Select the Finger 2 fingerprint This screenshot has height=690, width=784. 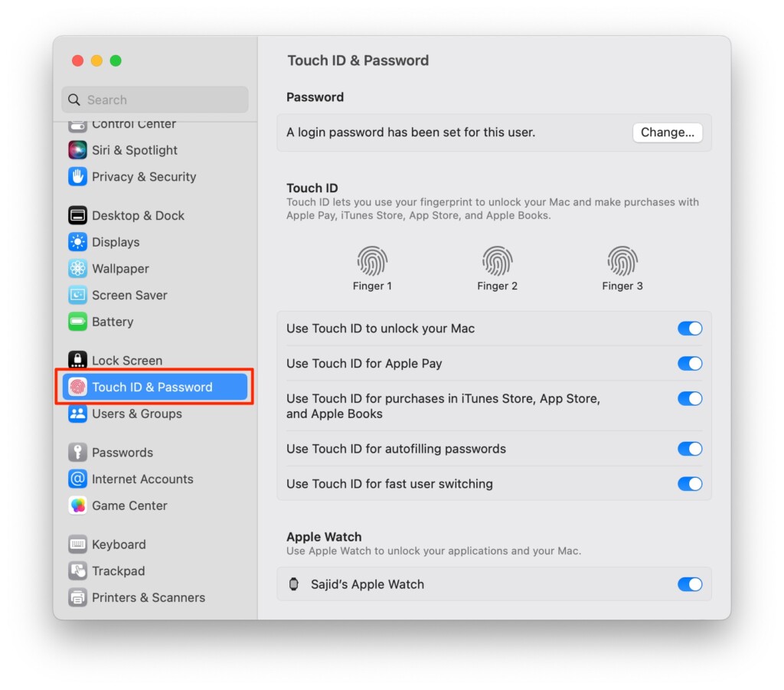pyautogui.click(x=497, y=261)
